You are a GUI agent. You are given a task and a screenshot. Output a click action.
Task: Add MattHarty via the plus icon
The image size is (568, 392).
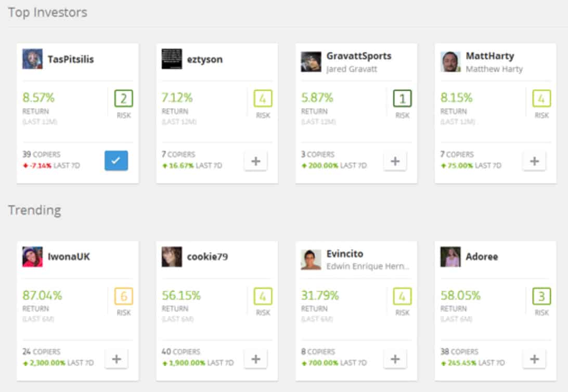tap(534, 161)
